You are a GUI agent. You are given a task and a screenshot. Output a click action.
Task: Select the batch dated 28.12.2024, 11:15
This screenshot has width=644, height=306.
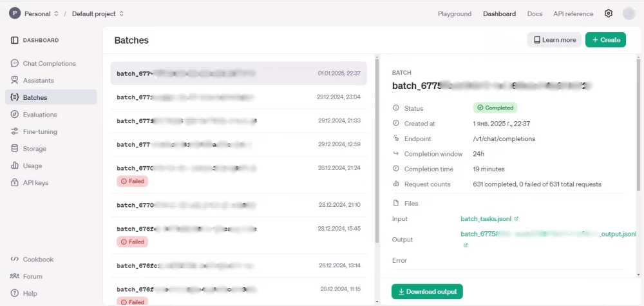239,292
